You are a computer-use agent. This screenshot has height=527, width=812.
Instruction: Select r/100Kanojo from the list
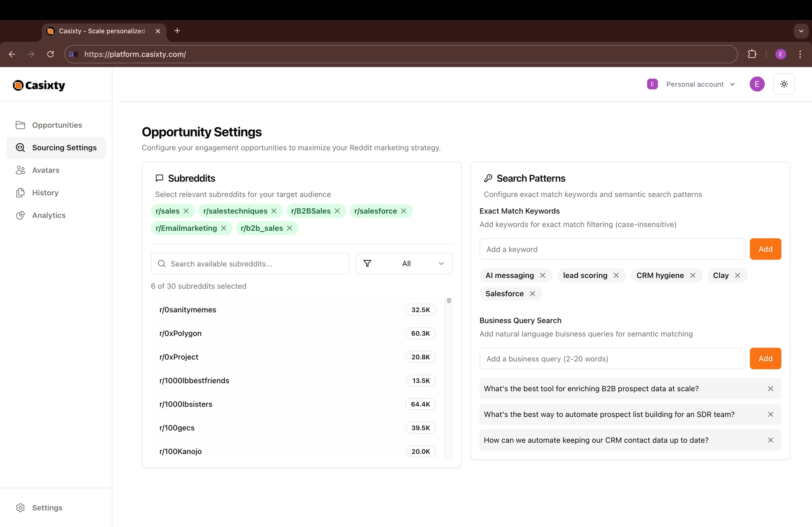[297, 451]
